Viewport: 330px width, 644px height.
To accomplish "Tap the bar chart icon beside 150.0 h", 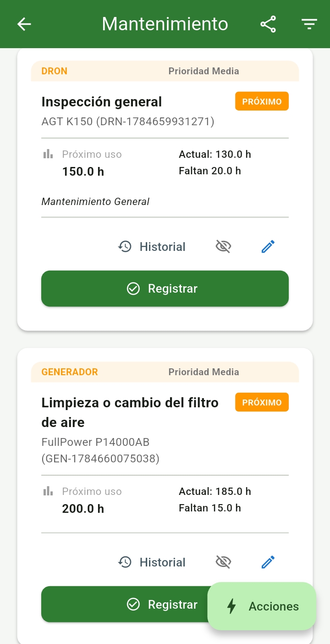I will (48, 154).
